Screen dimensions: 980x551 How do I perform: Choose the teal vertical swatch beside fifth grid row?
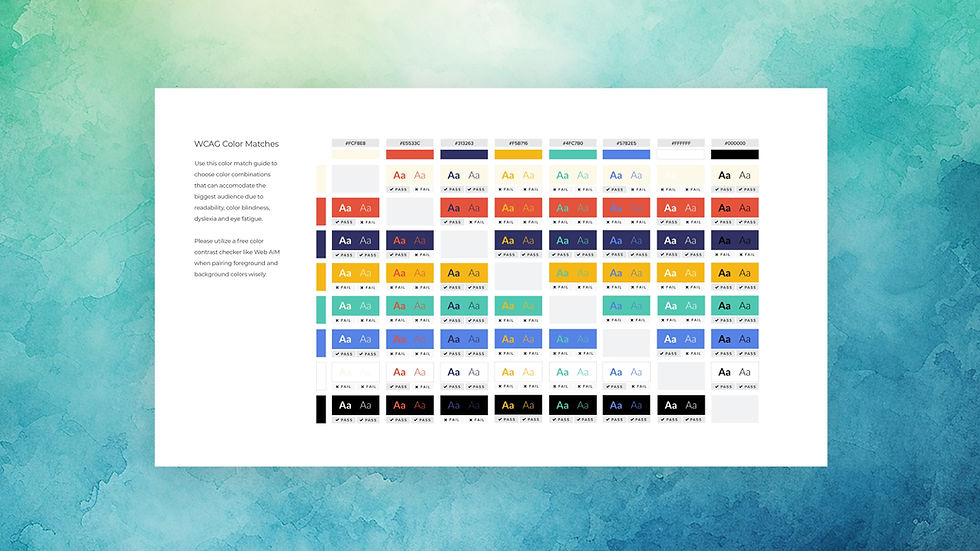coord(321,310)
